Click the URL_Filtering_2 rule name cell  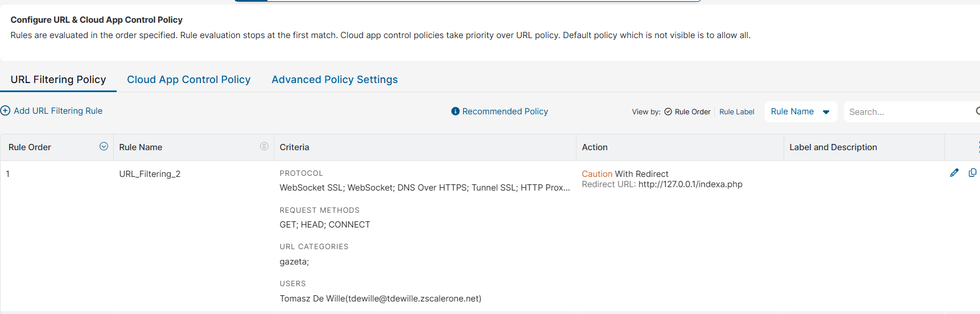pyautogui.click(x=150, y=174)
